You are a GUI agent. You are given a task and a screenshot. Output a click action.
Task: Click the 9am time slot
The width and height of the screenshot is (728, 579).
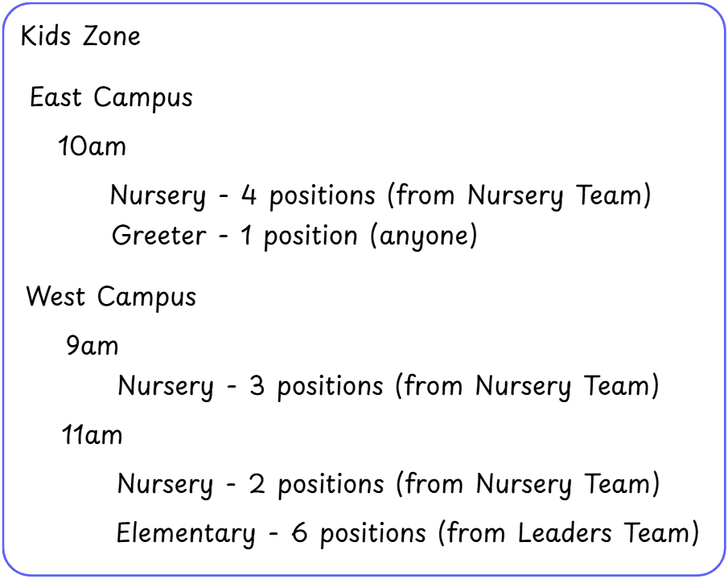tap(92, 346)
